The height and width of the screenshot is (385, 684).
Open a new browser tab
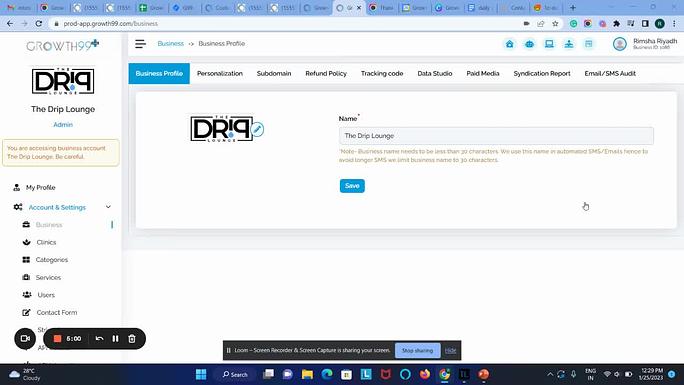click(573, 7)
